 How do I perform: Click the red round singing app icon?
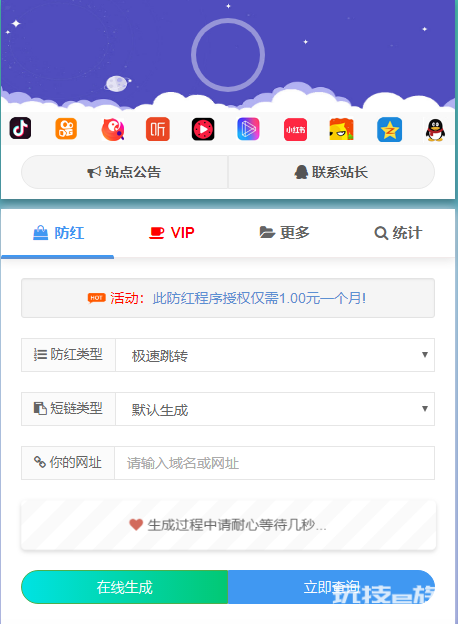pos(113,129)
